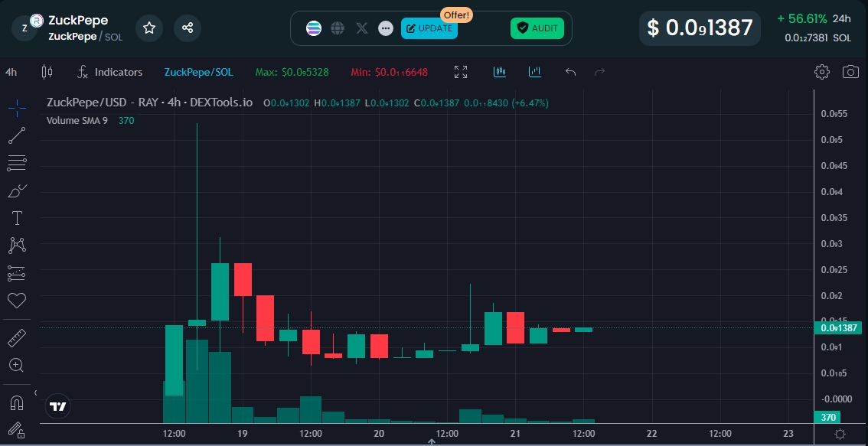Click the date label 22 on time axis
This screenshot has height=446, width=868.
pyautogui.click(x=651, y=433)
